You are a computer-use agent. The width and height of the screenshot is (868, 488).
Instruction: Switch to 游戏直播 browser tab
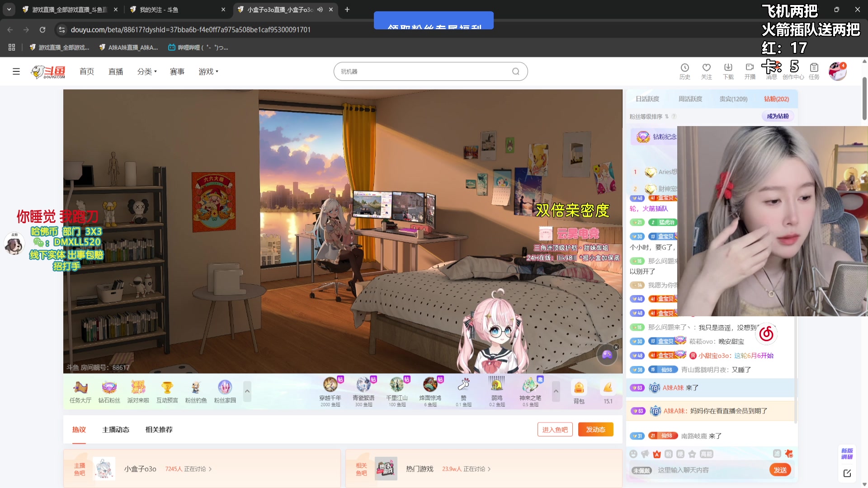click(70, 9)
